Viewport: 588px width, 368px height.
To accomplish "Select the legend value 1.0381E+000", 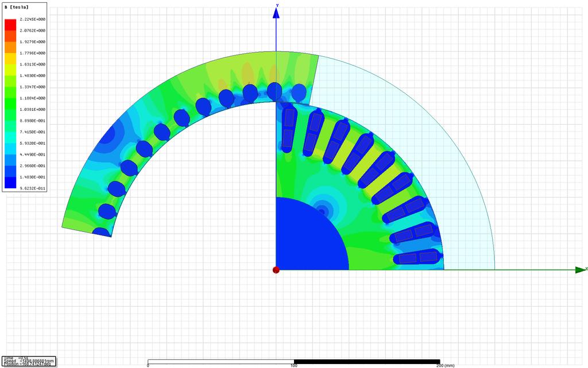I will (x=33, y=109).
